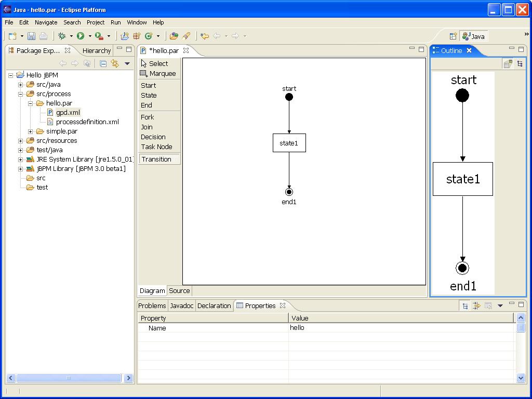532x399 pixels.
Task: Expand the JRE System Library node
Action: click(x=21, y=159)
